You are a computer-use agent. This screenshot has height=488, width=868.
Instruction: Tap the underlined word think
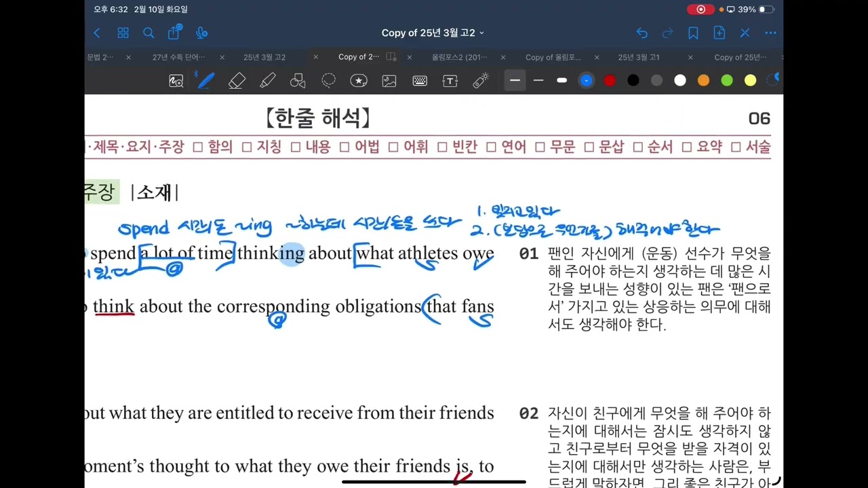(x=114, y=306)
